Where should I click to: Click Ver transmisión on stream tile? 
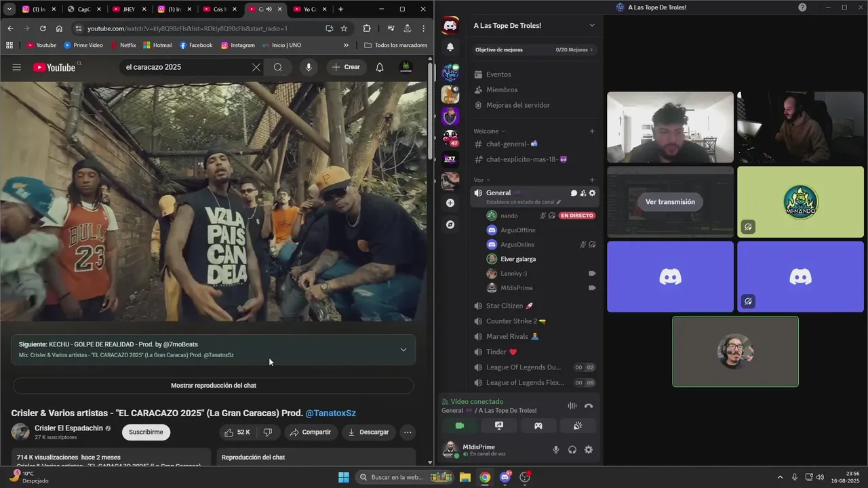(670, 202)
